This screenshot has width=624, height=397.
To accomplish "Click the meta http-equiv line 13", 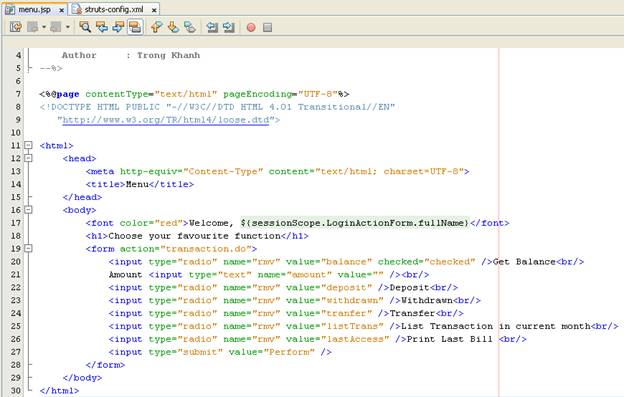I will pos(278,171).
